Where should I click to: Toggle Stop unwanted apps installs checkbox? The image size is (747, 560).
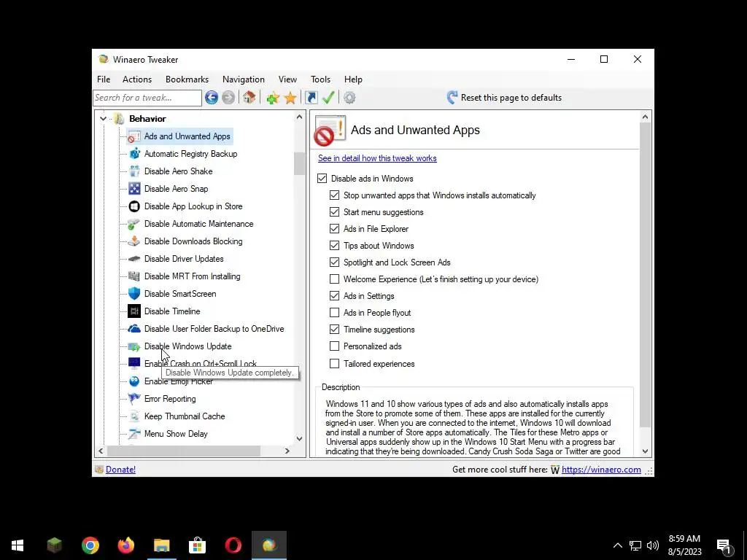(334, 195)
